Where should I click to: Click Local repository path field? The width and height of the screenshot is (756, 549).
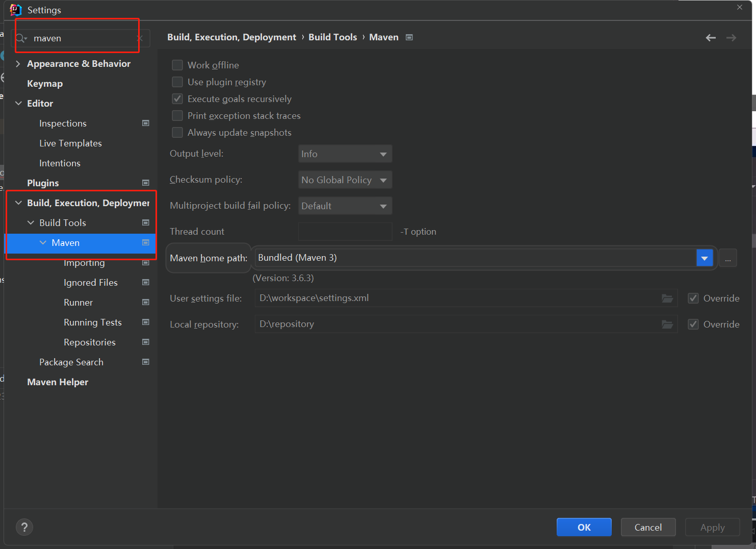pos(466,325)
